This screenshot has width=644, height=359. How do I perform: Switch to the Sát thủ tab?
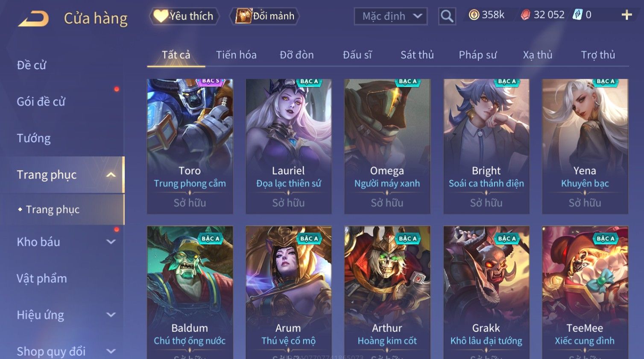[417, 55]
